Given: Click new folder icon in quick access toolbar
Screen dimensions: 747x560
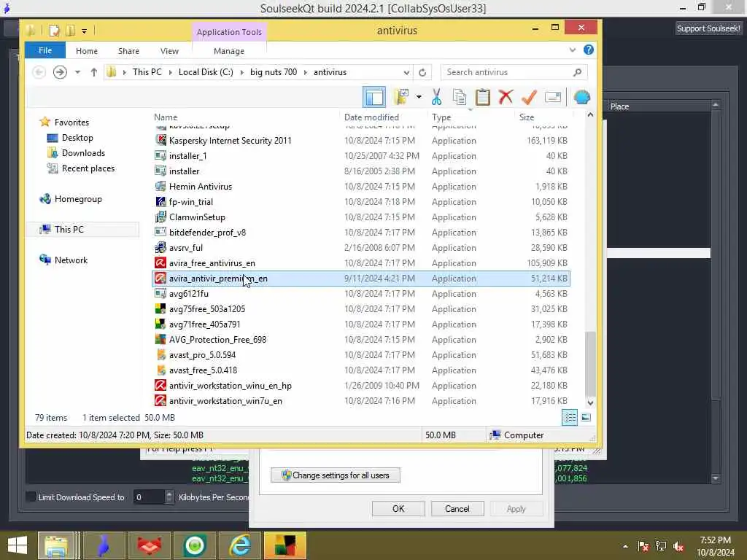Looking at the screenshot, I should tap(70, 31).
